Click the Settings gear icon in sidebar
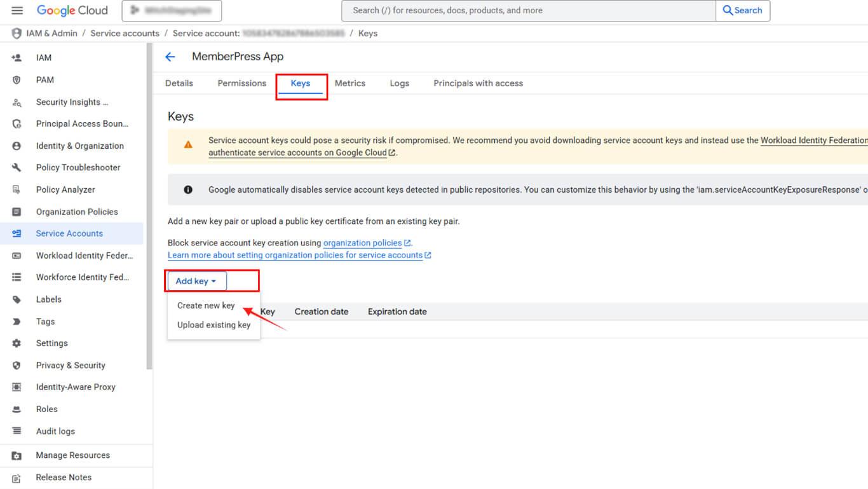This screenshot has height=489, width=868. coord(17,343)
